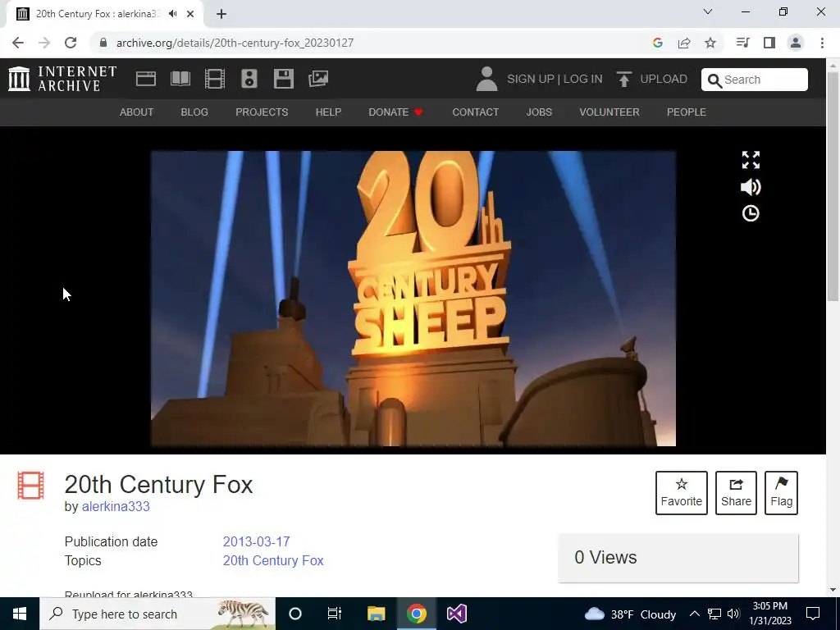Open the Software floppy disk icon
This screenshot has height=630, width=840.
click(283, 79)
